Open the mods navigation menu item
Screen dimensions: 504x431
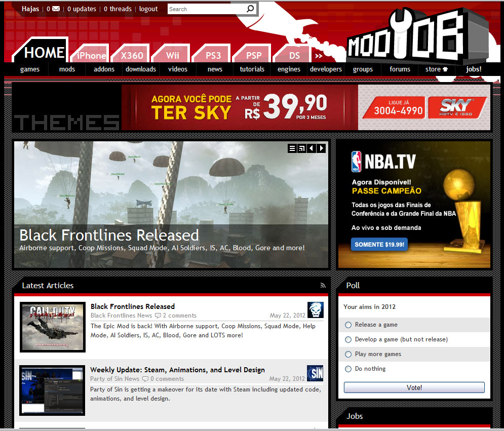point(67,69)
